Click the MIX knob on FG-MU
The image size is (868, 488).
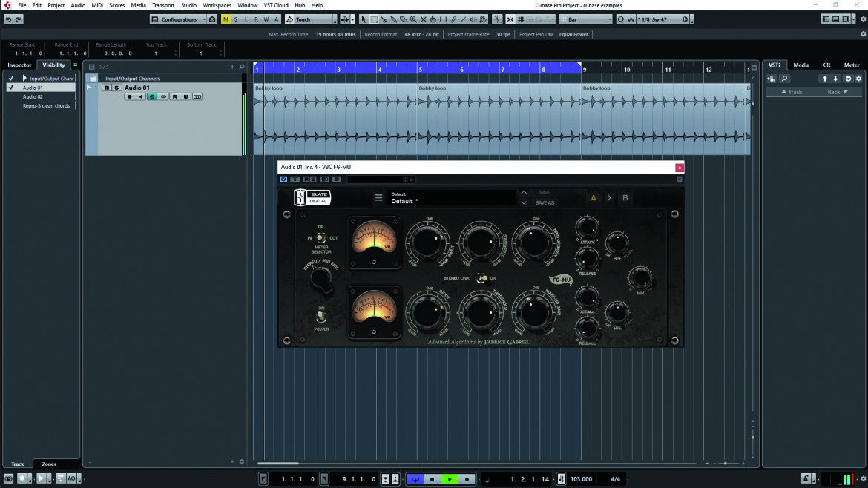pos(640,278)
